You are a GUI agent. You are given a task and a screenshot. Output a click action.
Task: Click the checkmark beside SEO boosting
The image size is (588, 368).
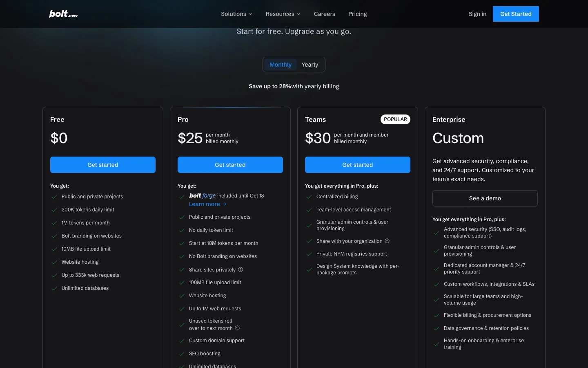point(182,354)
